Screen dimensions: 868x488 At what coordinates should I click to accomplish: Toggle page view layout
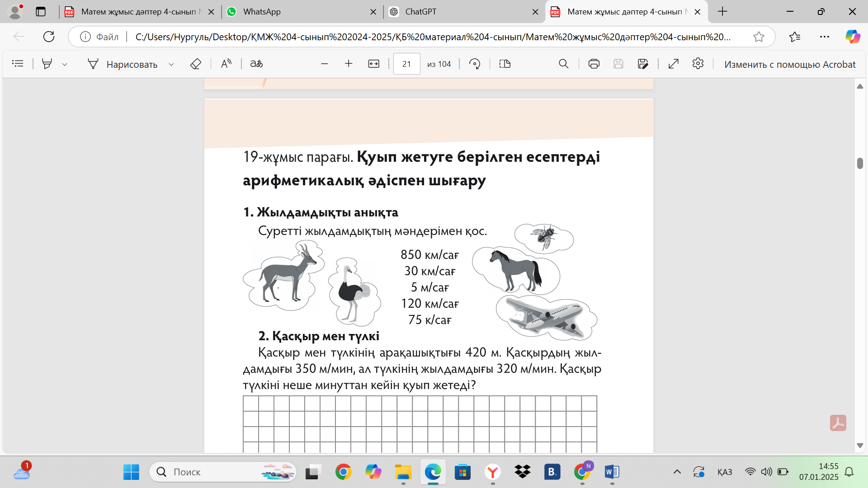pos(505,64)
